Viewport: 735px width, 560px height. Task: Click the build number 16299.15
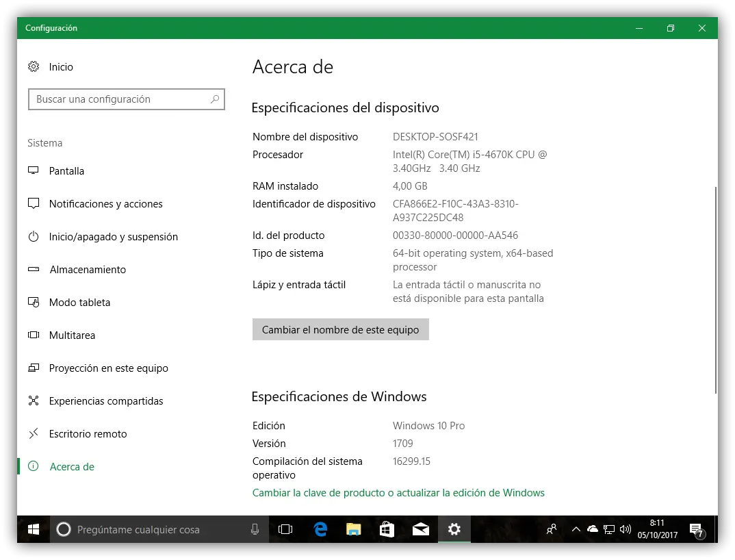tap(411, 461)
